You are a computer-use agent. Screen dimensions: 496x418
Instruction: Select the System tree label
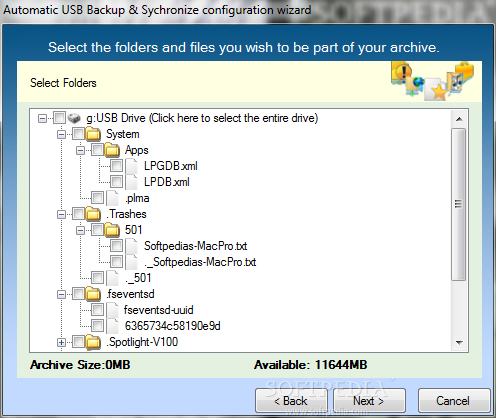123,134
